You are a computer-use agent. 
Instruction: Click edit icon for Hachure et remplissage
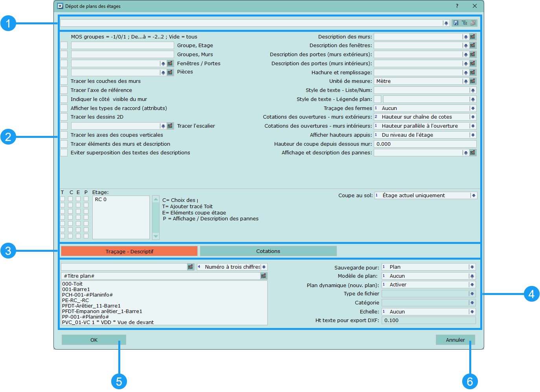(x=473, y=72)
